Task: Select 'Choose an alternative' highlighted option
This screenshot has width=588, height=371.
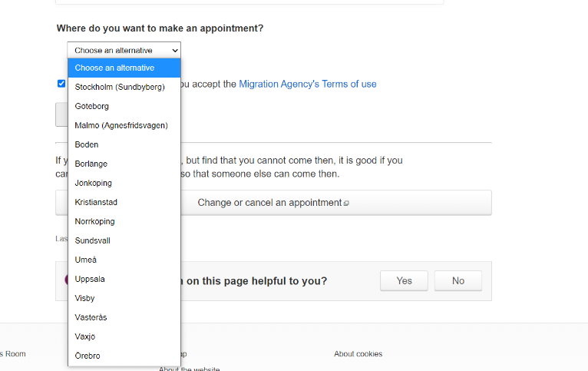Action: (124, 68)
